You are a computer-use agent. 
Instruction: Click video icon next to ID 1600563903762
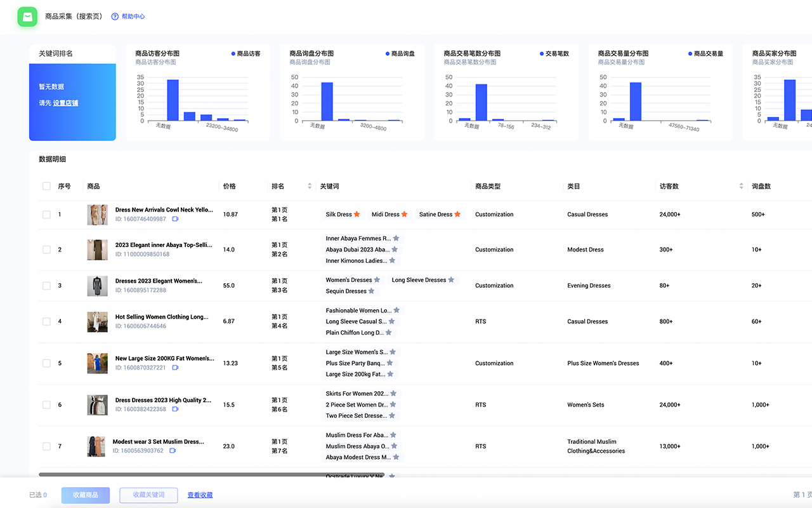(x=173, y=451)
